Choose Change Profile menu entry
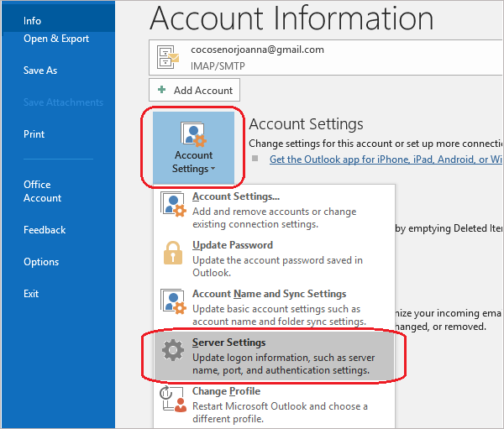 pyautogui.click(x=274, y=405)
